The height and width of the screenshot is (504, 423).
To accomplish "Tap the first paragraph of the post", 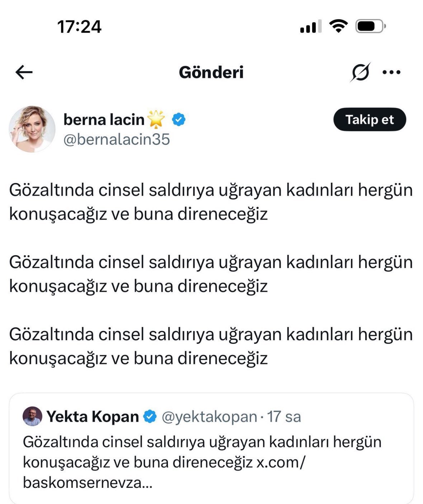I will 211,202.
